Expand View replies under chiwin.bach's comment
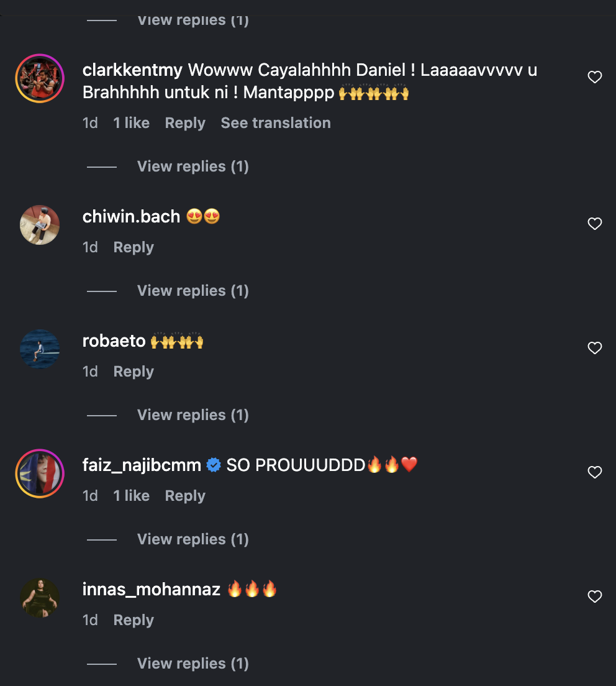The image size is (616, 686). click(x=192, y=291)
